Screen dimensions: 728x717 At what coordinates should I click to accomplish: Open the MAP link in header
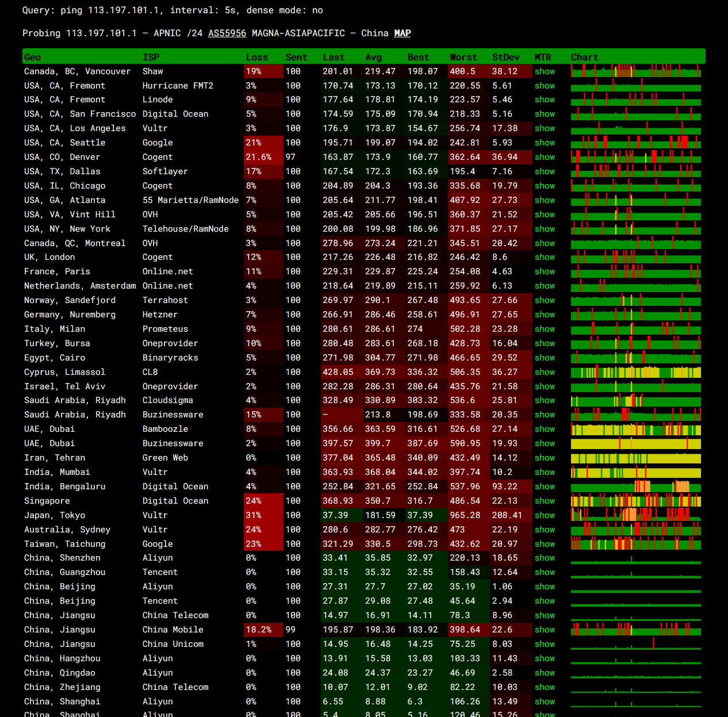pyautogui.click(x=402, y=33)
